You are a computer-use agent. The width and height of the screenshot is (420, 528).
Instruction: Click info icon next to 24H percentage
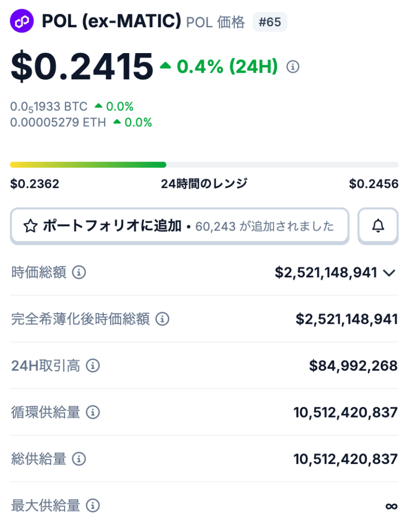click(x=293, y=67)
